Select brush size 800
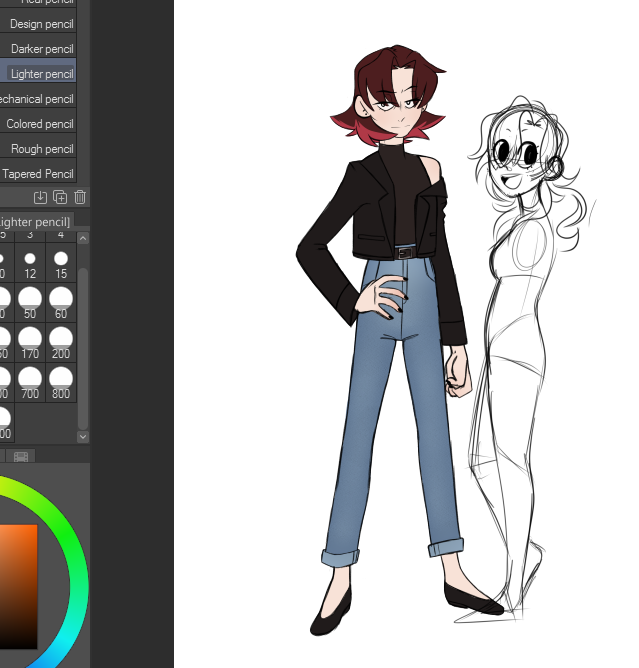The image size is (639, 668). [61, 383]
